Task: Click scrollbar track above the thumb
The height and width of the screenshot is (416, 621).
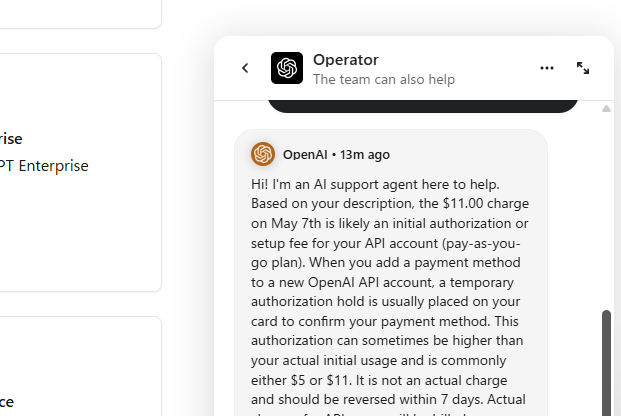Action: pos(606,210)
